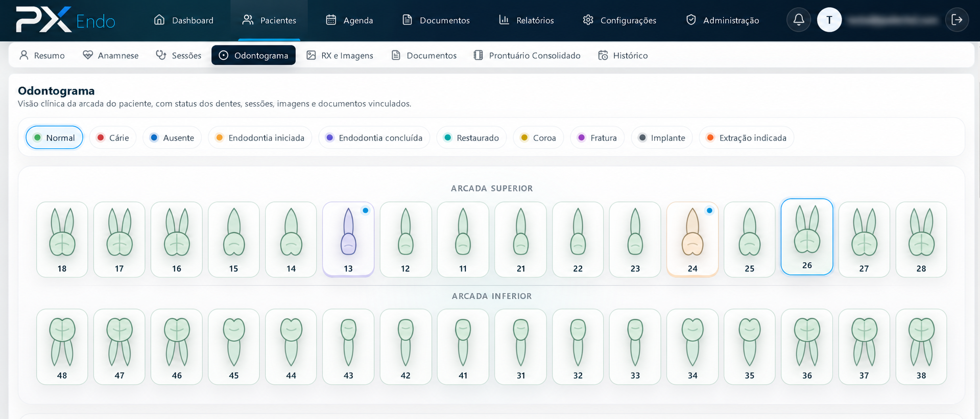Select tooth 17 in the upper arch
This screenshot has height=419, width=980.
point(119,240)
